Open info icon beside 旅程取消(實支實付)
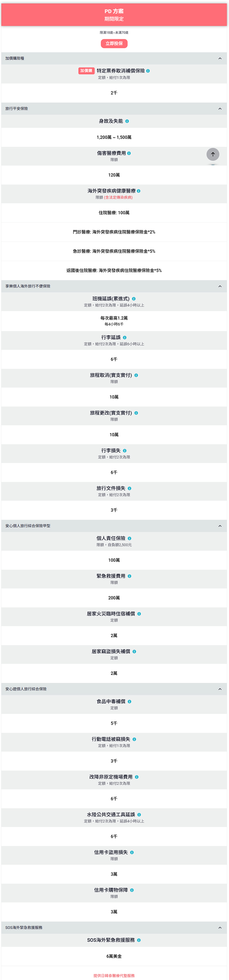The width and height of the screenshot is (229, 980). point(136,376)
